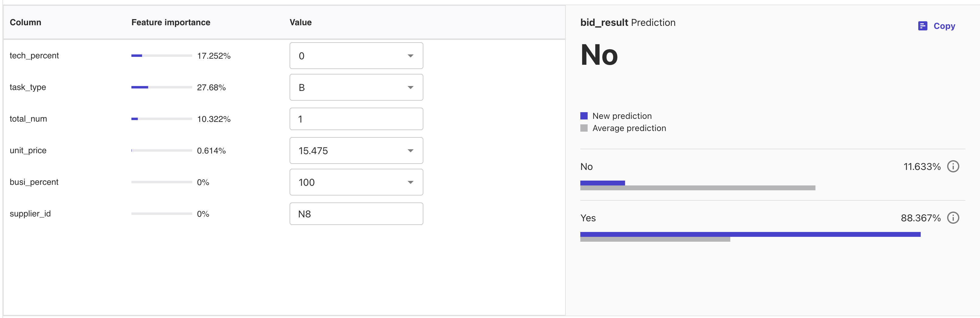Click the tech_percent feature importance bar
The height and width of the screenshot is (318, 980).
[x=161, y=56]
